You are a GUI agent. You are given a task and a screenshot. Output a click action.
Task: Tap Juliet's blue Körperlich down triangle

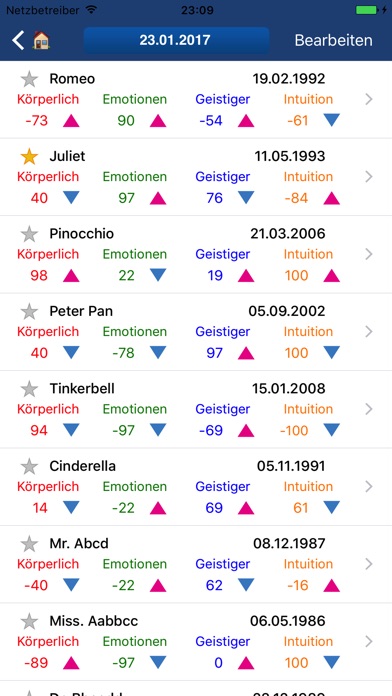coord(71,198)
